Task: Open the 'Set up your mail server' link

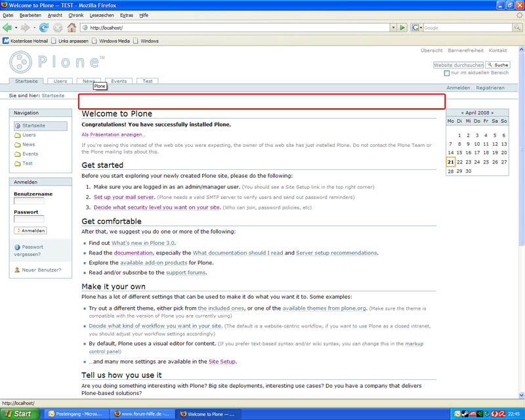Action: coord(123,197)
